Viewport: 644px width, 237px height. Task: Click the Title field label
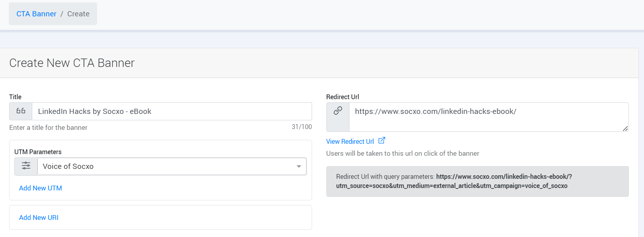pyautogui.click(x=15, y=97)
